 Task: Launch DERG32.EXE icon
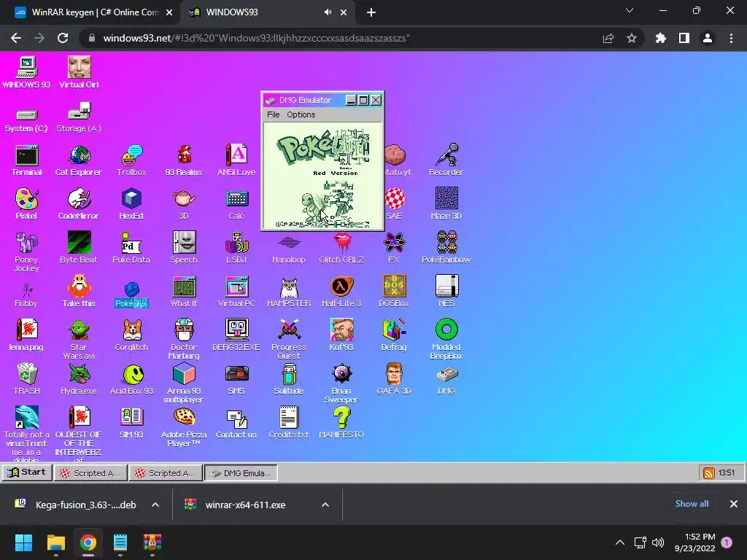[x=236, y=335]
